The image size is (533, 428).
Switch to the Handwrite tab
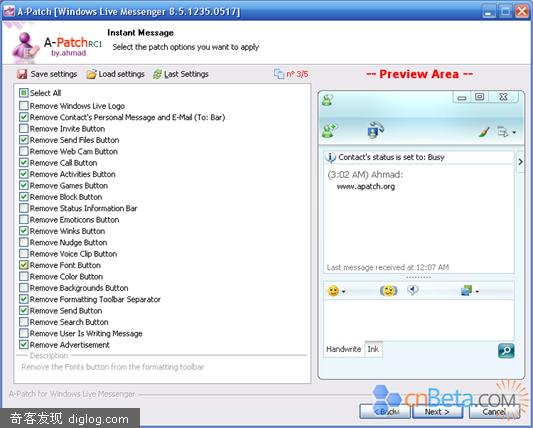(x=344, y=349)
